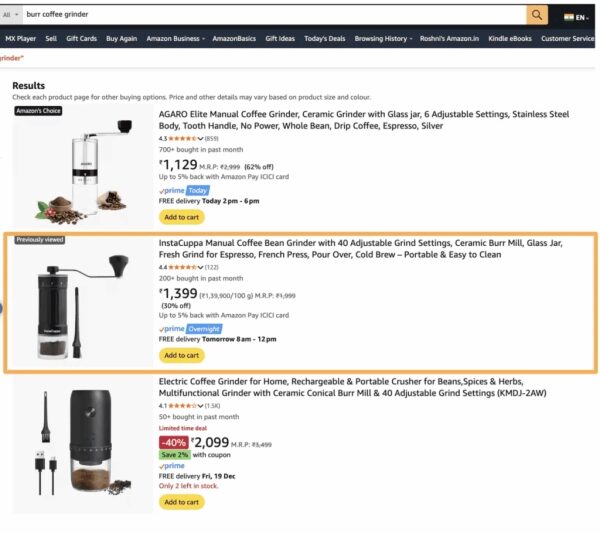
Task: Click into the search text field
Action: (x=270, y=15)
